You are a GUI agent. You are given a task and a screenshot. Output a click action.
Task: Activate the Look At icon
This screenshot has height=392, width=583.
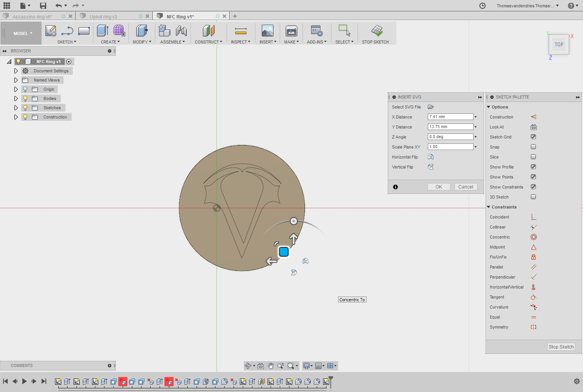click(533, 127)
